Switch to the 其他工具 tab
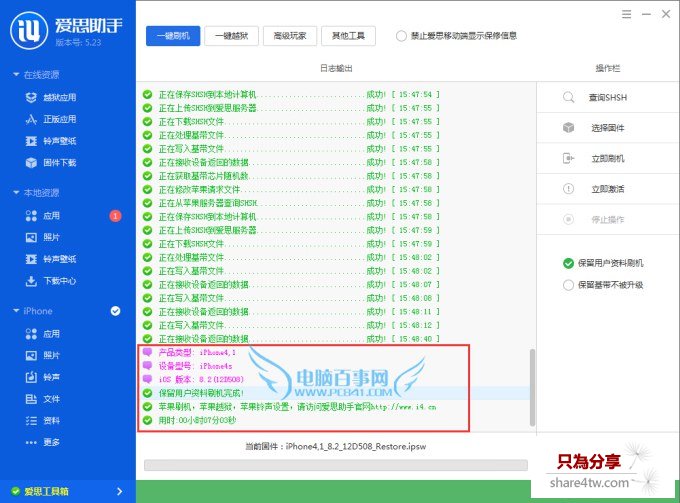The height and width of the screenshot is (503, 680). [348, 36]
